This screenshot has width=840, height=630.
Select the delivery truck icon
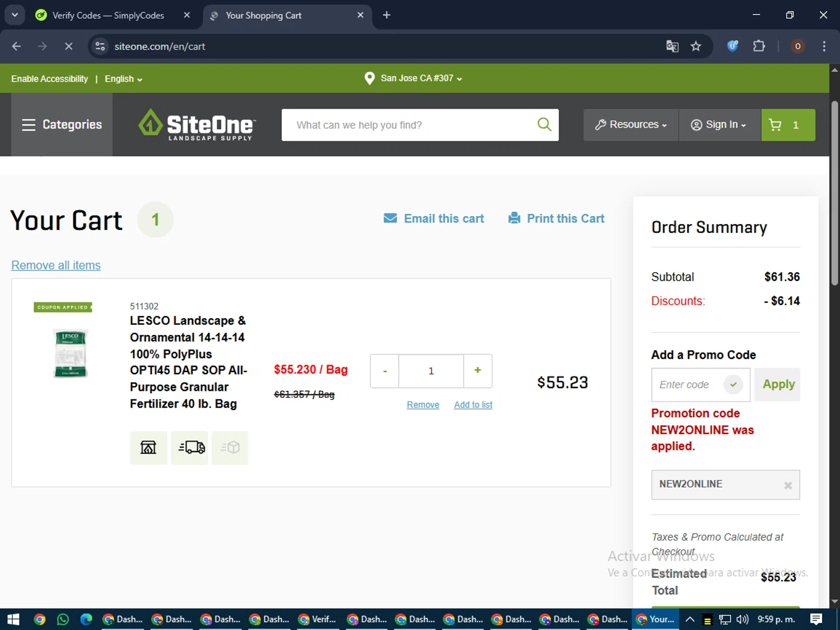[x=189, y=447]
